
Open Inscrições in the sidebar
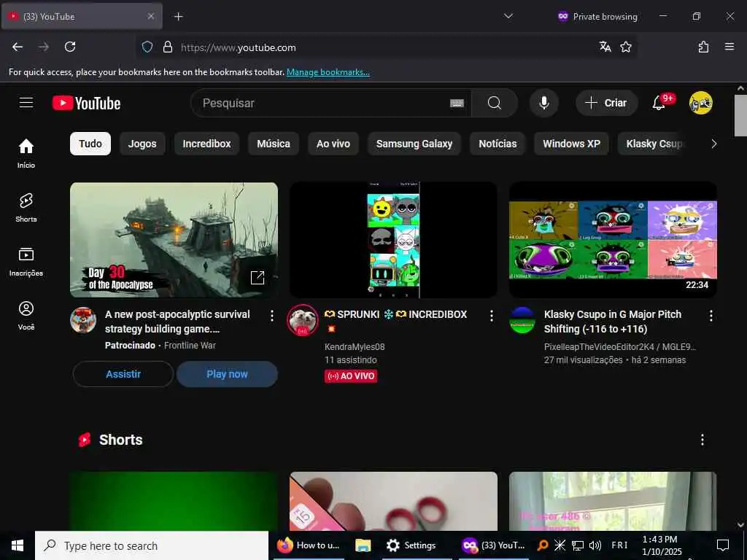(x=26, y=262)
